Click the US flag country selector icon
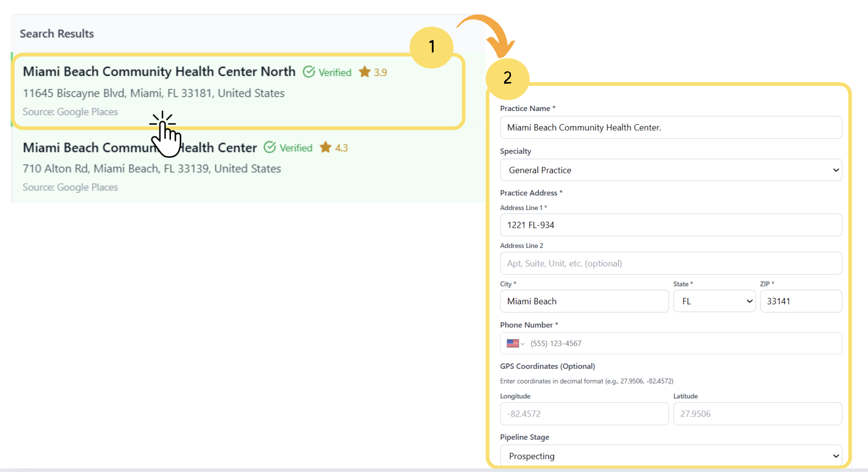Image resolution: width=868 pixels, height=472 pixels. point(513,343)
